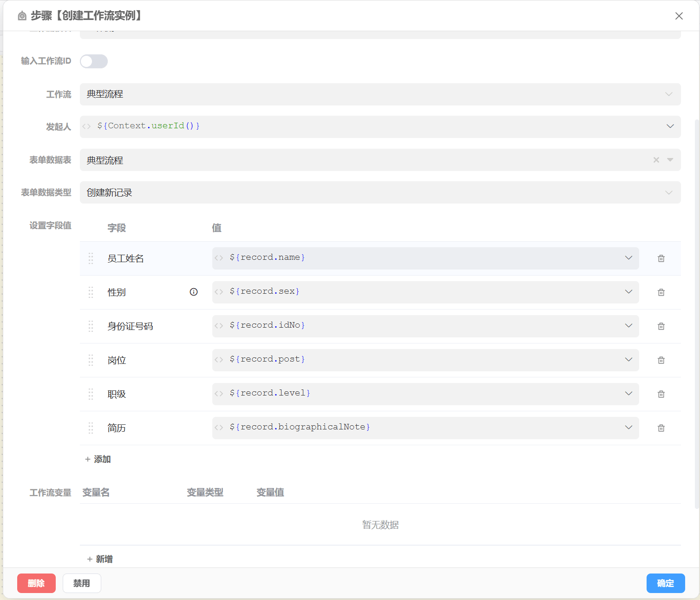The height and width of the screenshot is (600, 700).
Task: Click trash icon for 性别 row
Action: [x=661, y=292]
